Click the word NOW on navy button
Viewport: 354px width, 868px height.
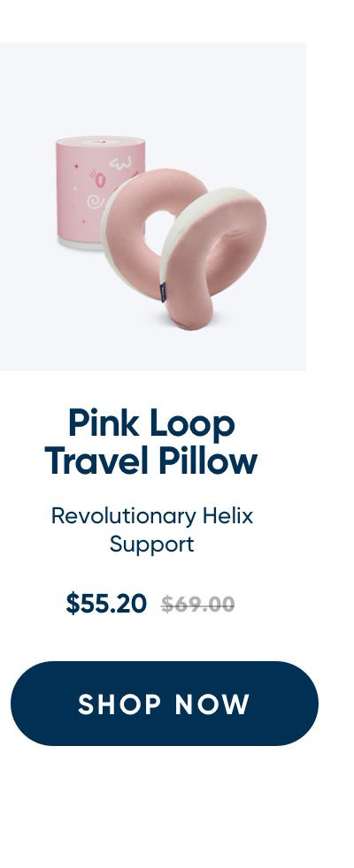click(x=212, y=704)
